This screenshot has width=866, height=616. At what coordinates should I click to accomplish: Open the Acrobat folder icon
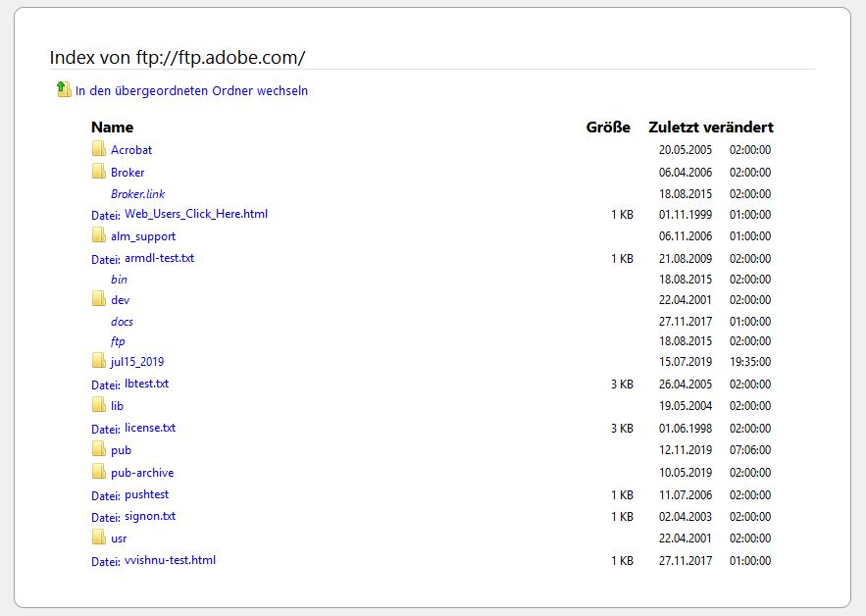click(x=98, y=149)
